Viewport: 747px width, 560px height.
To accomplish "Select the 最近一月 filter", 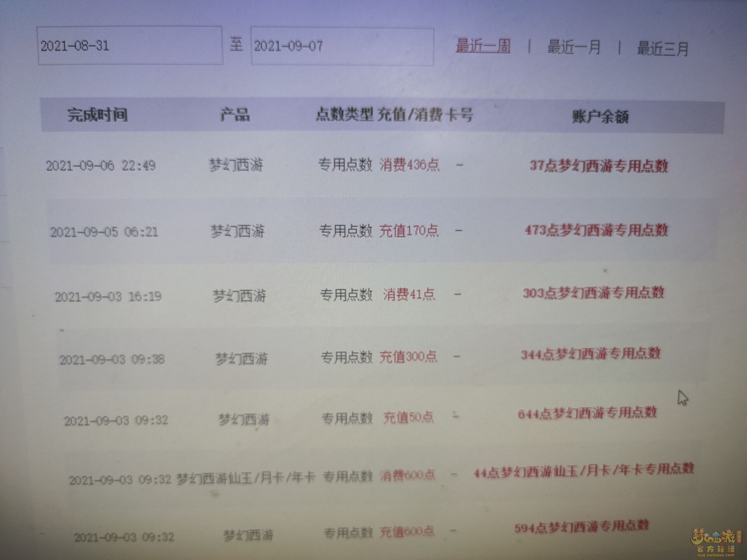I will 574,47.
